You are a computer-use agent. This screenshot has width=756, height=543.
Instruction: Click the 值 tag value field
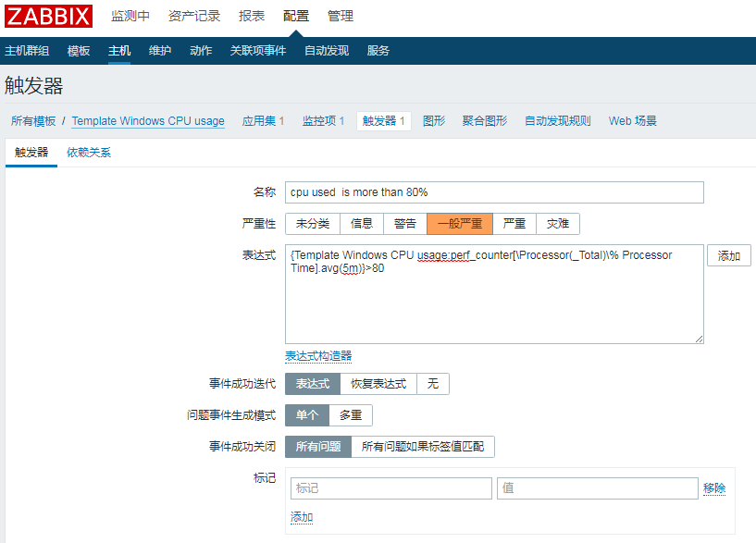(x=598, y=488)
